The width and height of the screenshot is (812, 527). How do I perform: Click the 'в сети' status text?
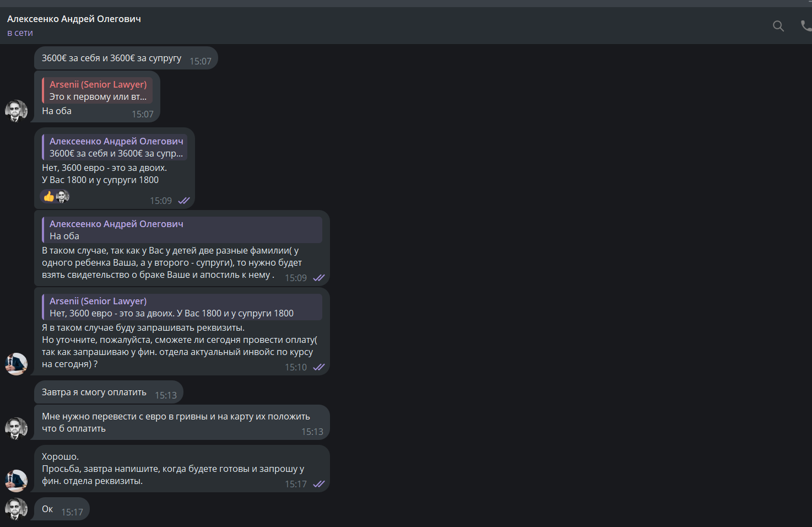(20, 33)
